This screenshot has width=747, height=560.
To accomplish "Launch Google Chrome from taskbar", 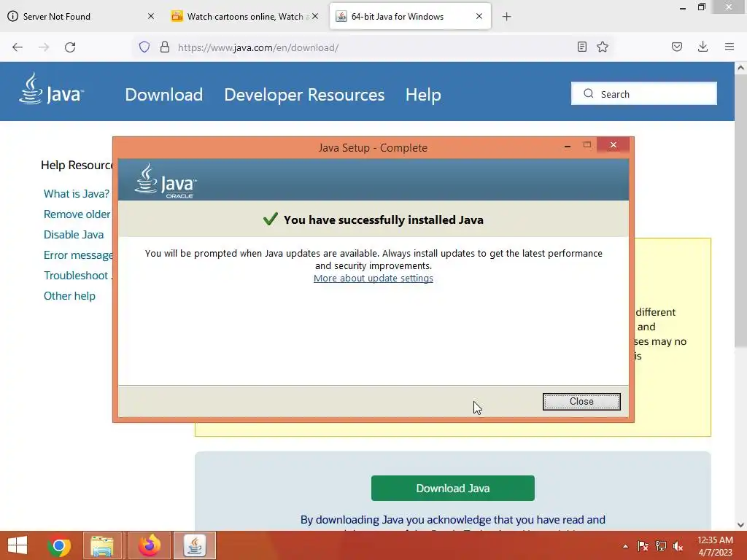I will (59, 545).
